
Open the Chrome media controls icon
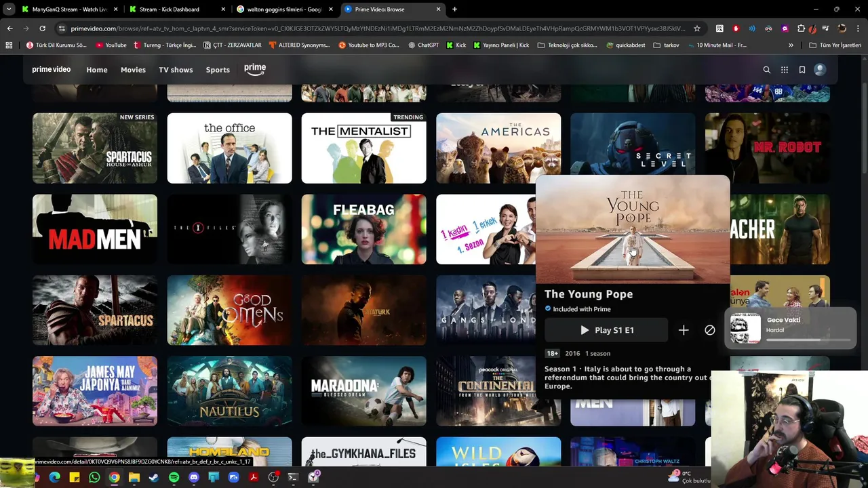pos(825,28)
